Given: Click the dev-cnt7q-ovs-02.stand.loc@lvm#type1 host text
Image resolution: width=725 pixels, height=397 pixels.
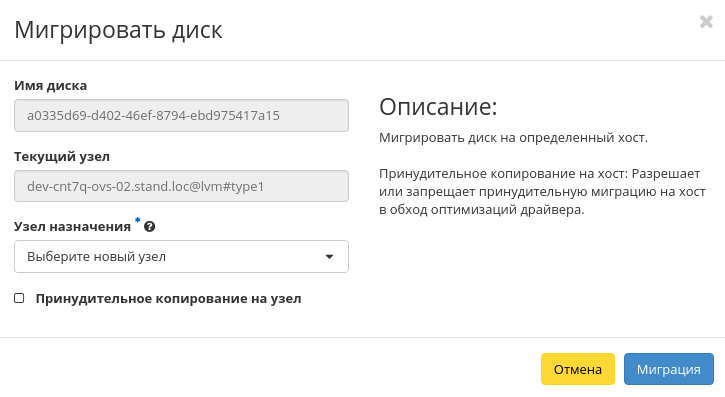Looking at the screenshot, I should click(146, 187).
